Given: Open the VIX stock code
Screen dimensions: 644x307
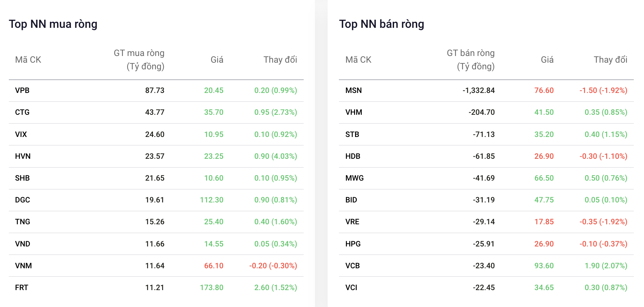Looking at the screenshot, I should point(21,134).
